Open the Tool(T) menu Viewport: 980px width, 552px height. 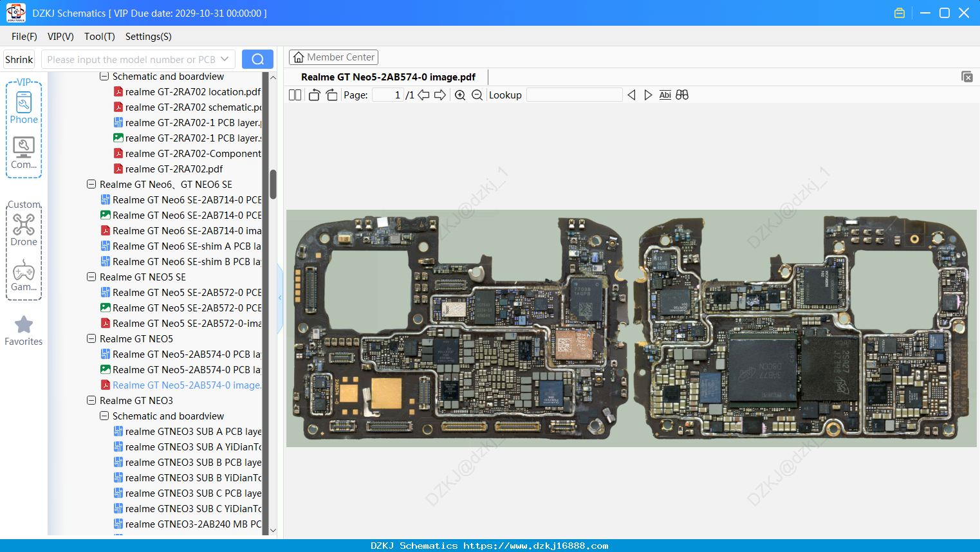click(x=100, y=37)
